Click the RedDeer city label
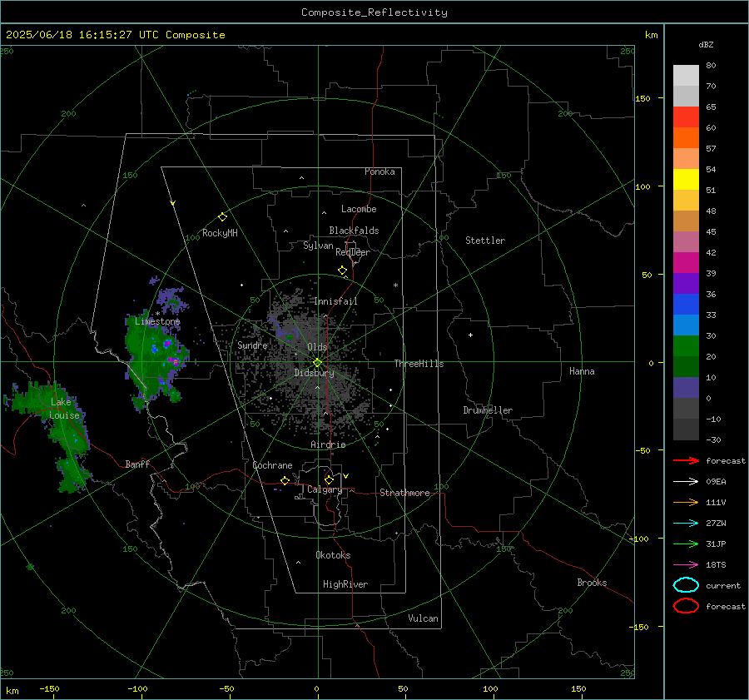 [353, 252]
